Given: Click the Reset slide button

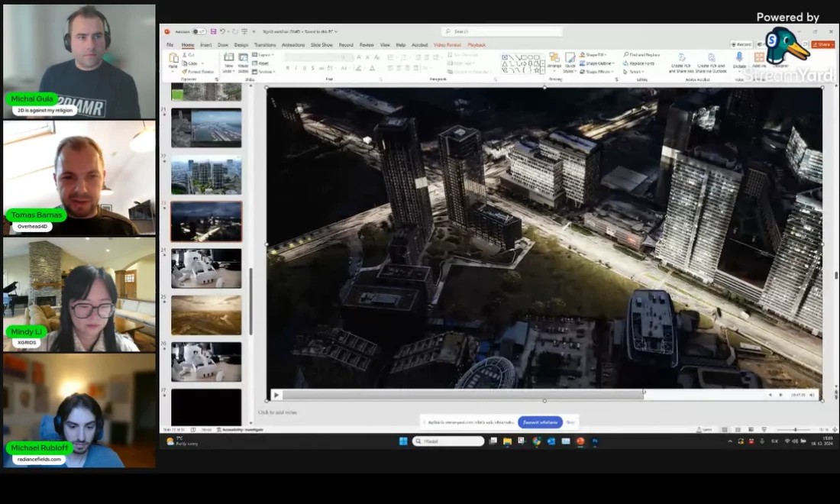Looking at the screenshot, I should [261, 63].
